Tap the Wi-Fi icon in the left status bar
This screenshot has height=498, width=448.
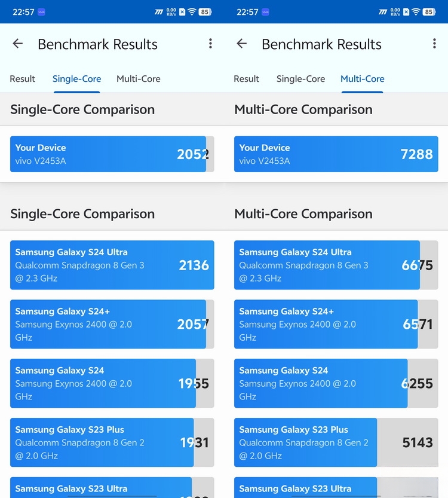point(192,12)
